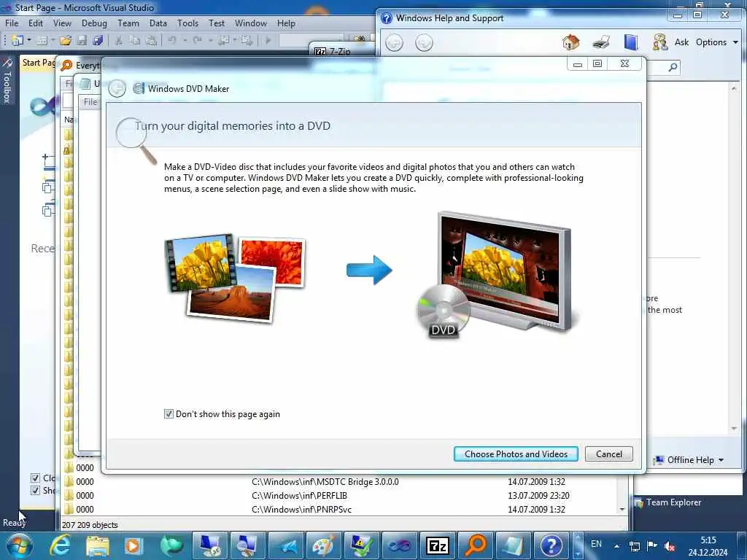The width and height of the screenshot is (747, 560).
Task: Click Help window scrollbar down arrow
Action: tap(734, 429)
